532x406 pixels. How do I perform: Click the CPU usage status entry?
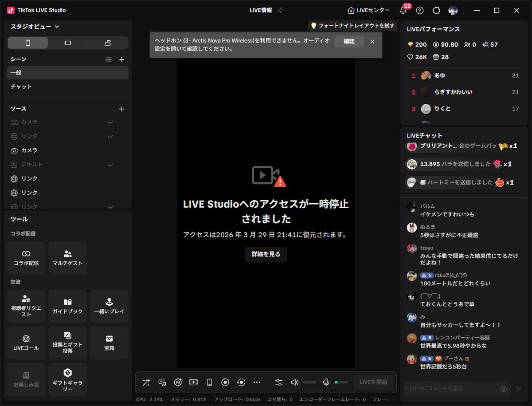(149, 399)
